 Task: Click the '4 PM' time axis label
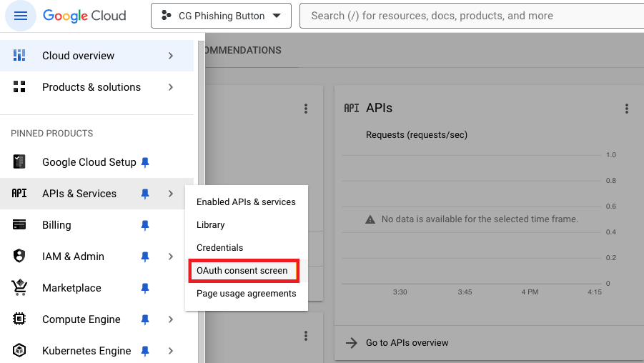[530, 292]
